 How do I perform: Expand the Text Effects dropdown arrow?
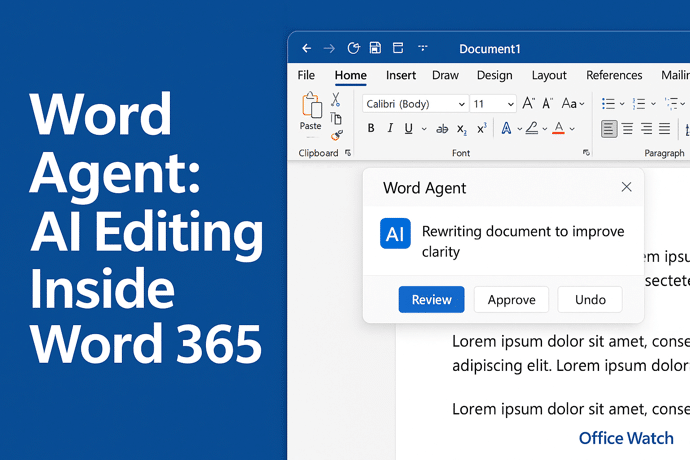(x=520, y=129)
